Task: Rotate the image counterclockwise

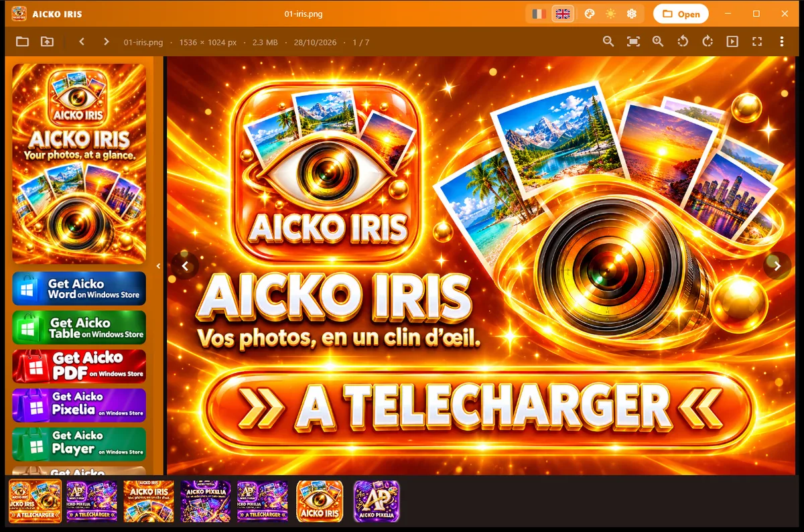Action: (683, 42)
